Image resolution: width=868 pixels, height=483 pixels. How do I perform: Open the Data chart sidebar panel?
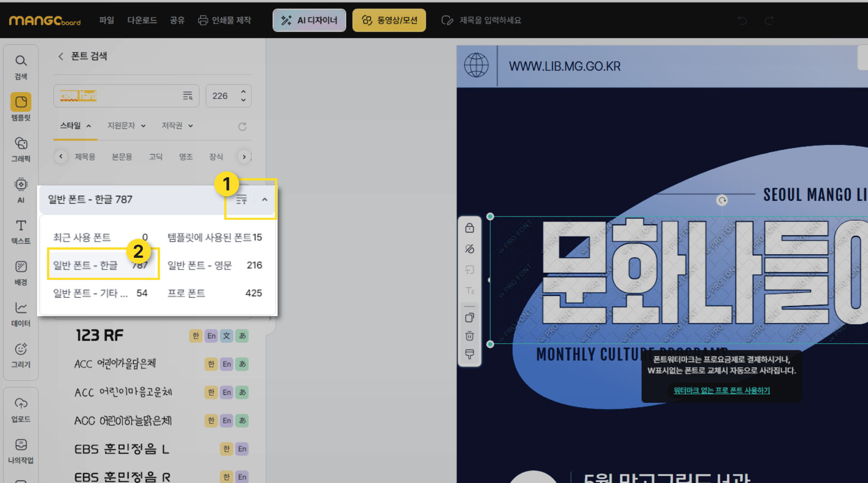[x=21, y=313]
